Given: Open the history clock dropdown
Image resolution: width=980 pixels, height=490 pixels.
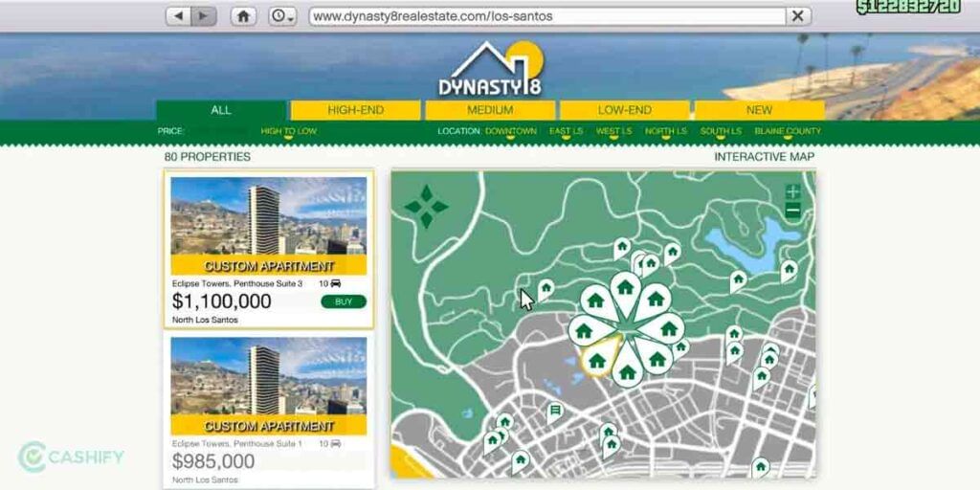Looking at the screenshot, I should (282, 16).
